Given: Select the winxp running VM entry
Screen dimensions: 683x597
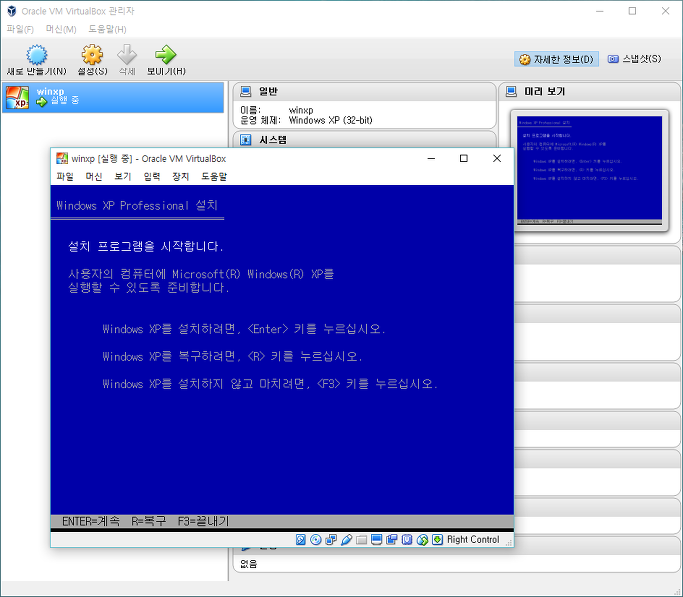Looking at the screenshot, I should (x=113, y=97).
